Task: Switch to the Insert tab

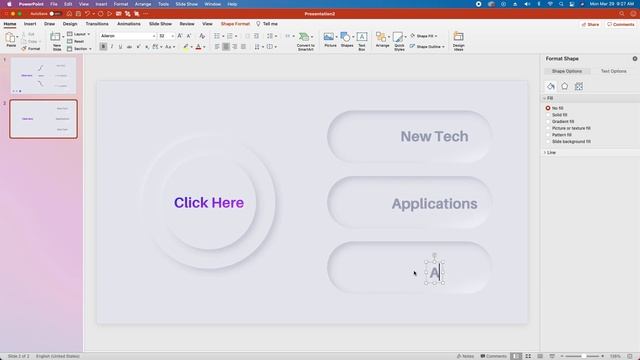Action: click(x=30, y=24)
